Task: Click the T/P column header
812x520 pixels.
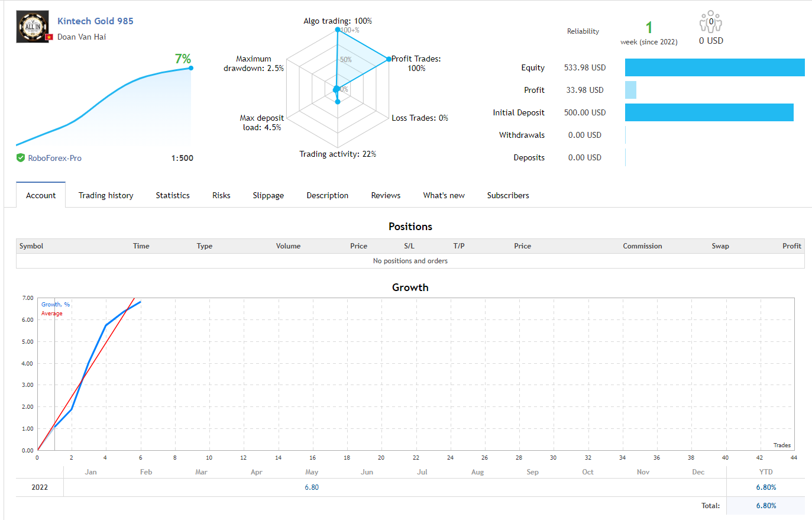Action: pyautogui.click(x=459, y=246)
